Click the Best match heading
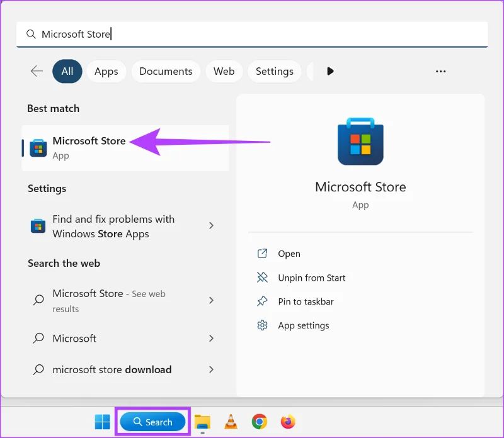Screen dimensions: 504x438 (54, 108)
